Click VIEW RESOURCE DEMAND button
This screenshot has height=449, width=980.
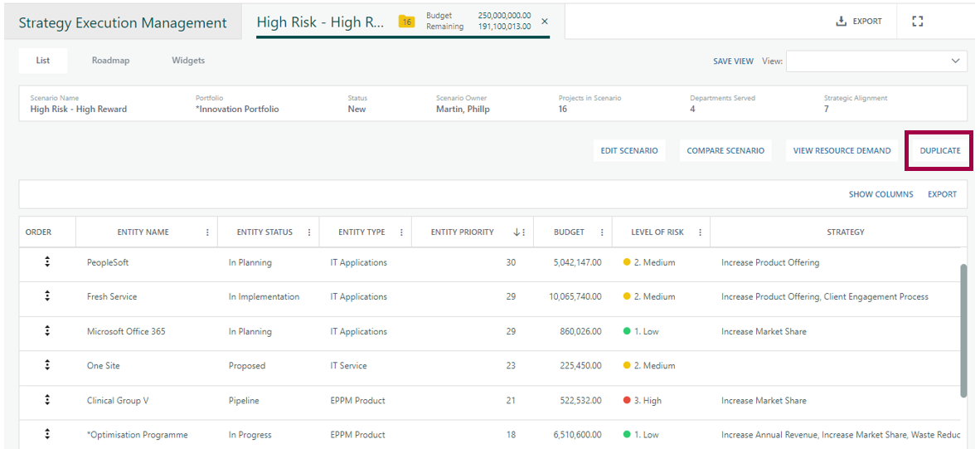pyautogui.click(x=842, y=151)
